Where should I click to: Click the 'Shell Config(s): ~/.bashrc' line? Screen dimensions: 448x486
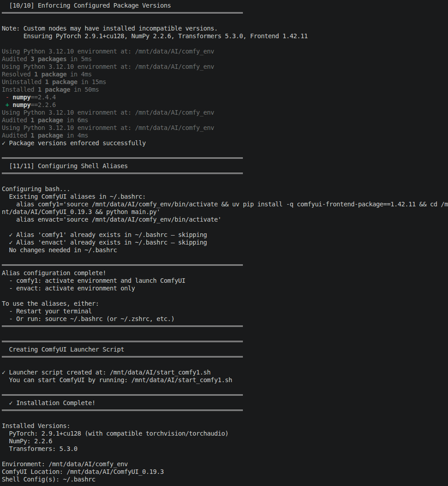click(x=49, y=480)
